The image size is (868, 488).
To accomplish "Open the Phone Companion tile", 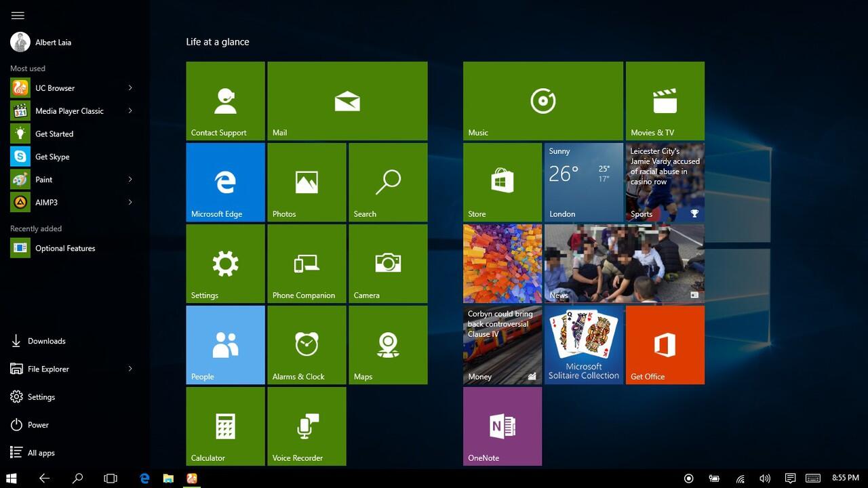I will pos(307,264).
